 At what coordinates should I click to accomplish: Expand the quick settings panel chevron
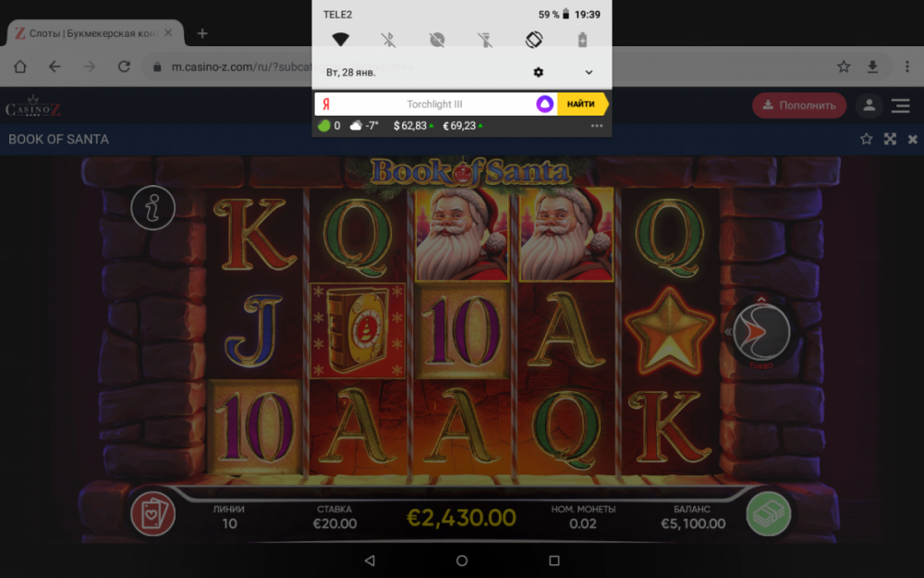[x=589, y=72]
